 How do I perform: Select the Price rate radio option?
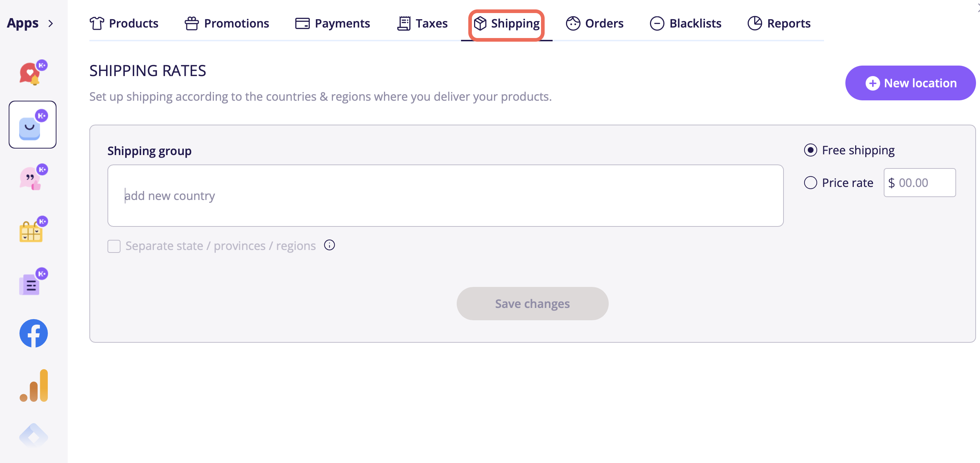pyautogui.click(x=810, y=183)
